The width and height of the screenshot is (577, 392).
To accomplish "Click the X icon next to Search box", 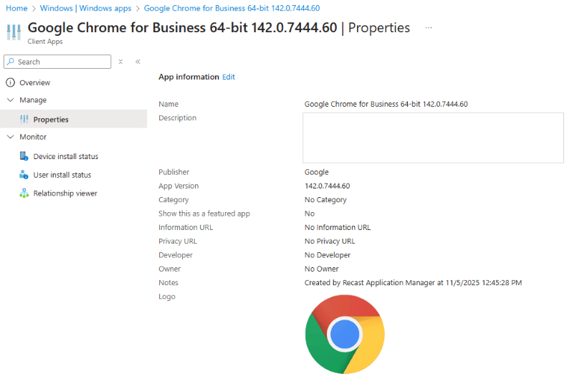I will point(120,62).
